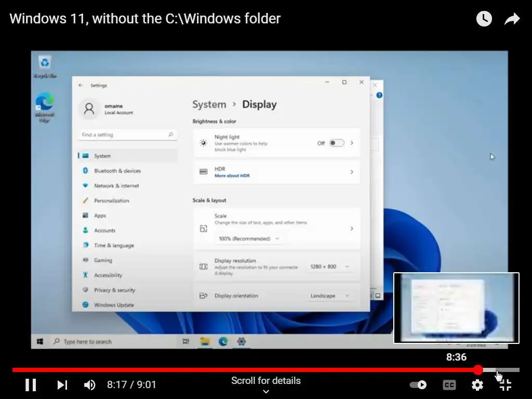Toggle Night light switch
This screenshot has height=399, width=532.
pyautogui.click(x=337, y=143)
